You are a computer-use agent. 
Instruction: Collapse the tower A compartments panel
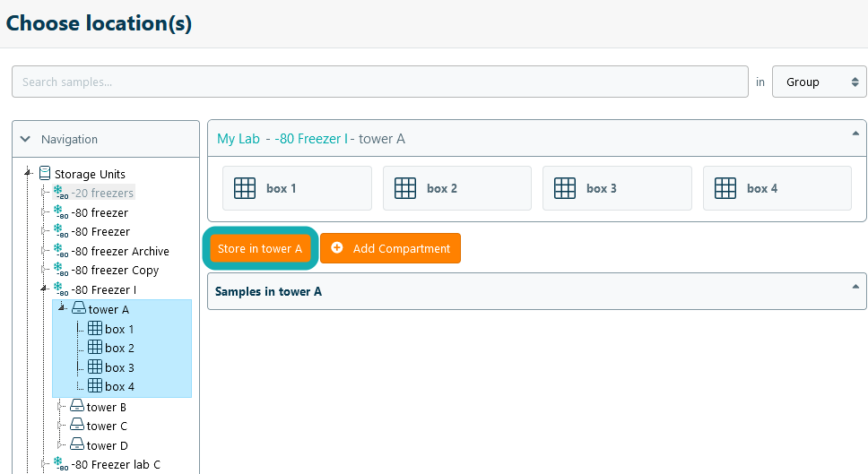854,134
